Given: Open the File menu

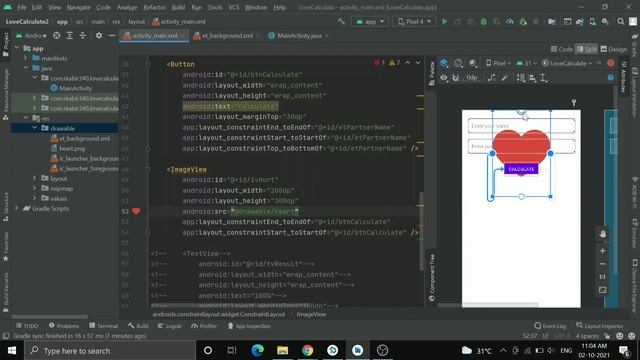Looking at the screenshot, I should tap(22, 7).
